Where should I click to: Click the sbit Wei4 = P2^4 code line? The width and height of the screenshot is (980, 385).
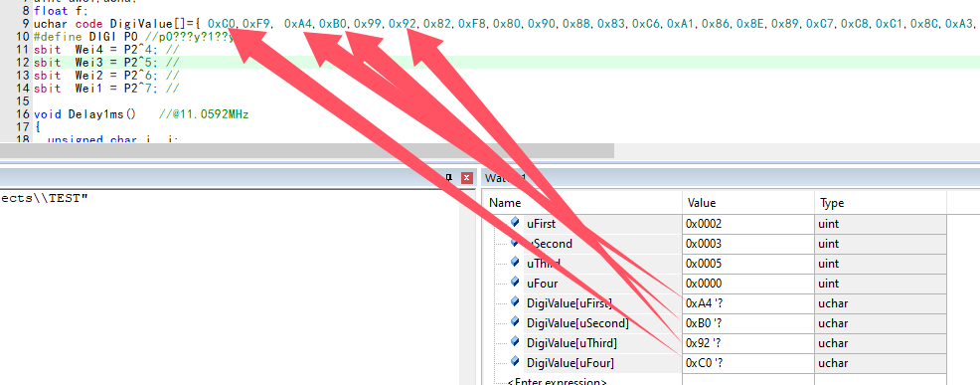click(107, 50)
